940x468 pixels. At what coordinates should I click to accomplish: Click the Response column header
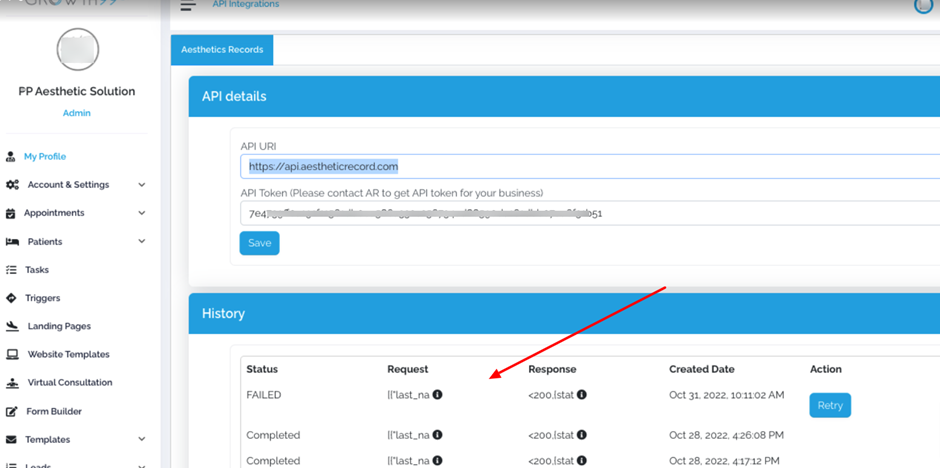coord(552,369)
